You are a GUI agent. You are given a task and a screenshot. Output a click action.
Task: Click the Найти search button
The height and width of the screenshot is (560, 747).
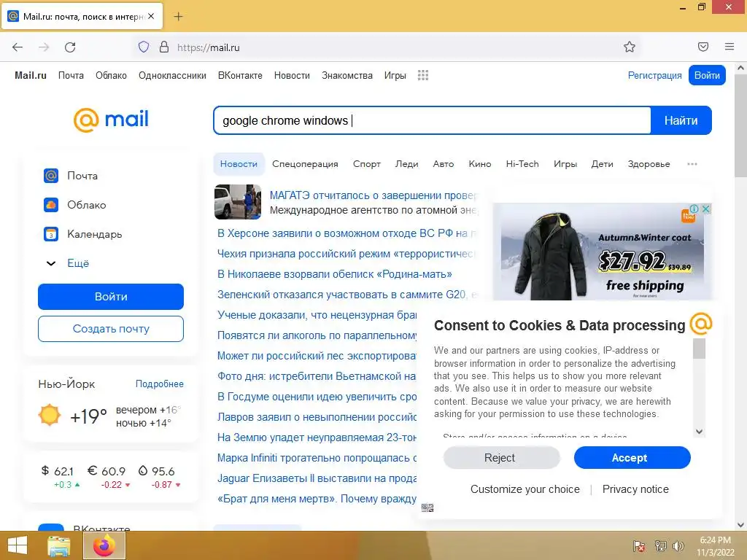tap(681, 120)
